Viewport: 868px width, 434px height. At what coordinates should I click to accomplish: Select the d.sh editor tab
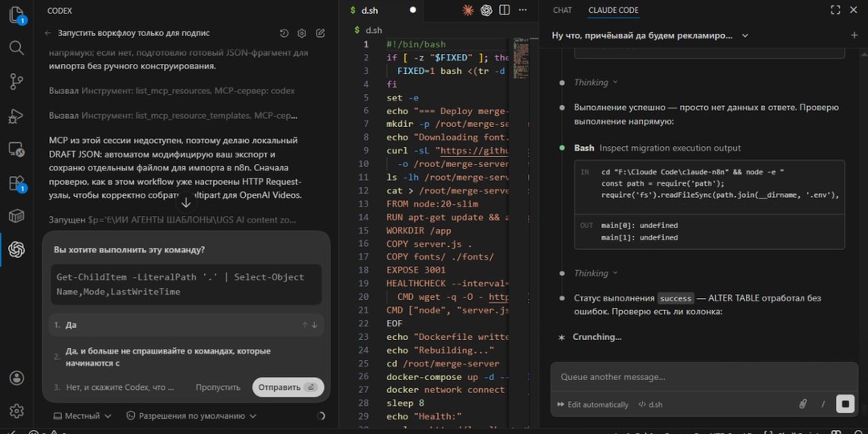(x=382, y=10)
